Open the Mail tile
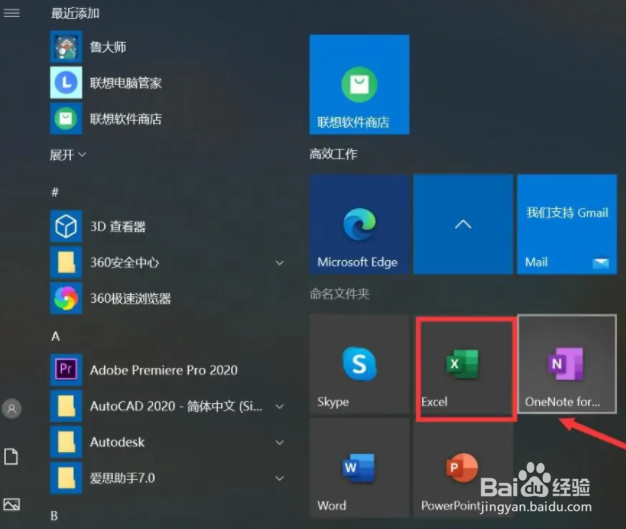 [567, 224]
